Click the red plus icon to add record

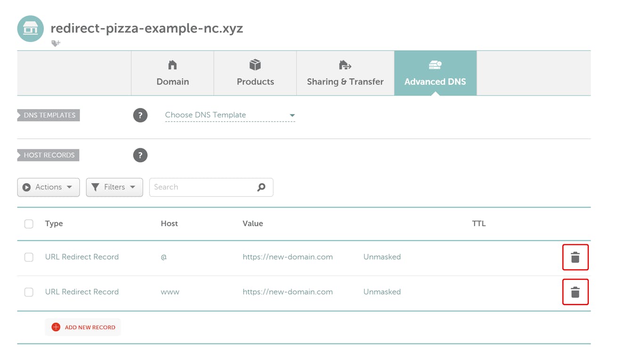[x=56, y=327]
